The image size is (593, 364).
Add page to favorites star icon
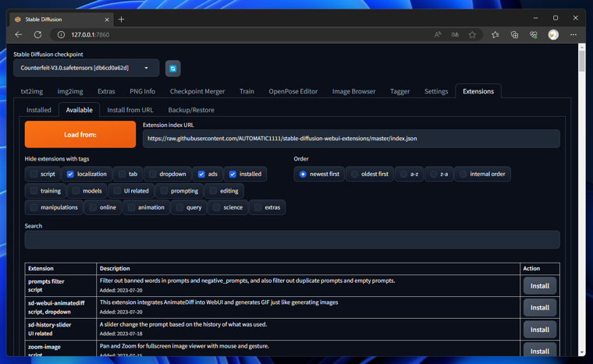[472, 35]
